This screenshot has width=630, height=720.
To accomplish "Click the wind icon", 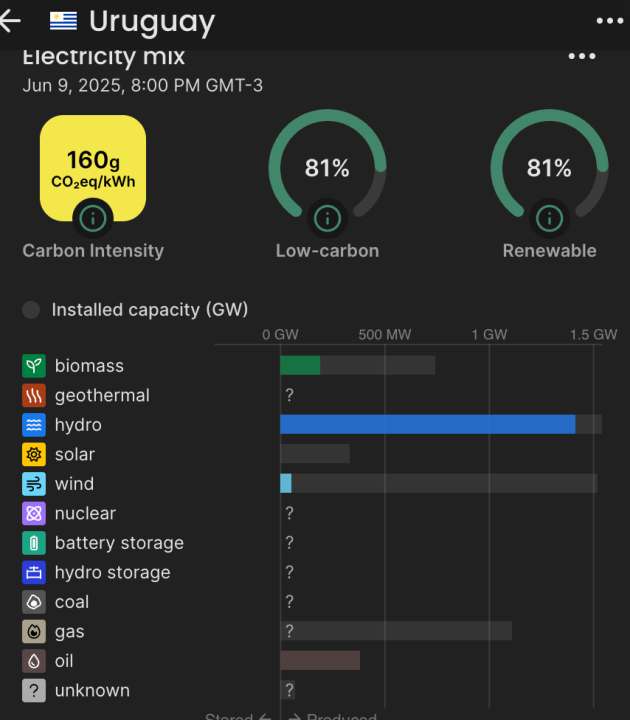I will tap(34, 484).
